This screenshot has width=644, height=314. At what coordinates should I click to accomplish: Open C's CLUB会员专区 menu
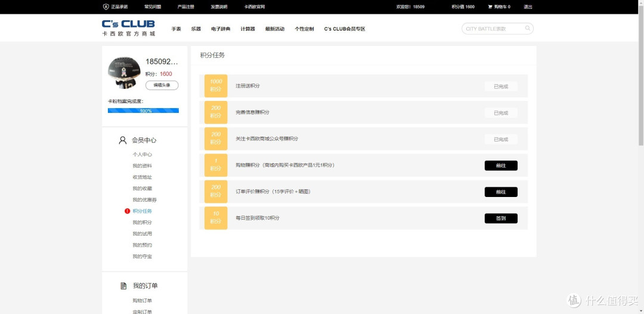tap(345, 29)
